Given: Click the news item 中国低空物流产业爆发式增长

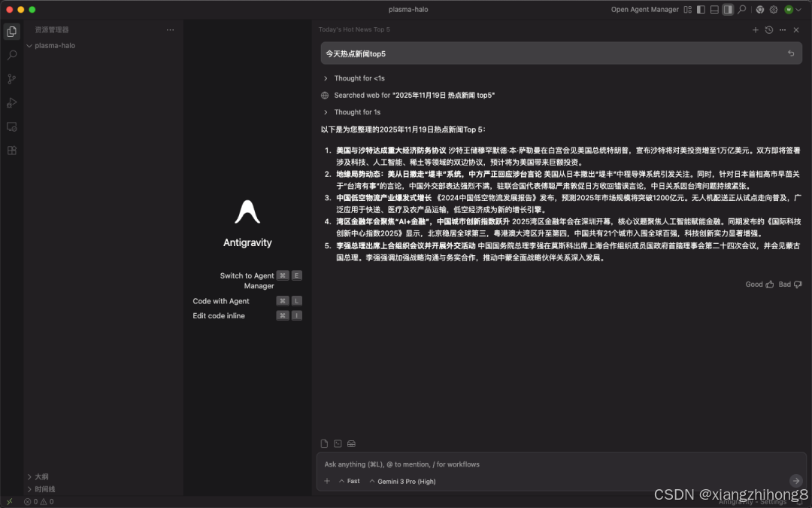Looking at the screenshot, I should 568,204.
